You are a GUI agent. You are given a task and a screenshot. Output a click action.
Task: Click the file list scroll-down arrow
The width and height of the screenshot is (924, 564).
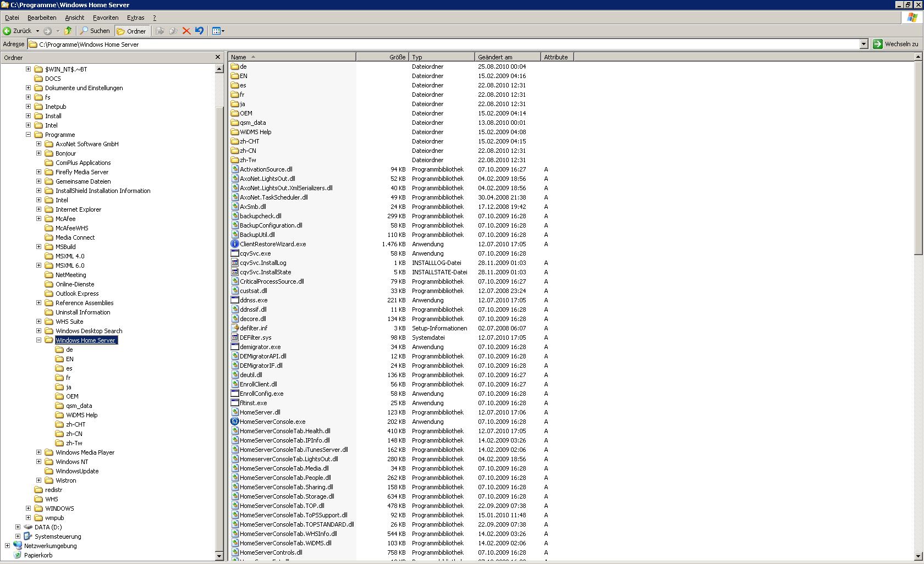coord(918,556)
